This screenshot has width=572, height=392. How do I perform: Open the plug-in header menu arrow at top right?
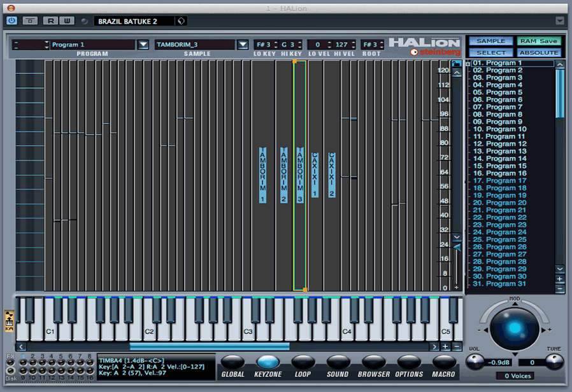coord(560,20)
